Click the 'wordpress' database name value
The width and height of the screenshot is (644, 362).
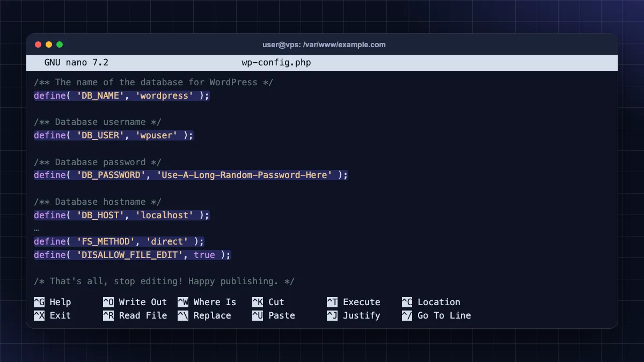click(x=164, y=95)
